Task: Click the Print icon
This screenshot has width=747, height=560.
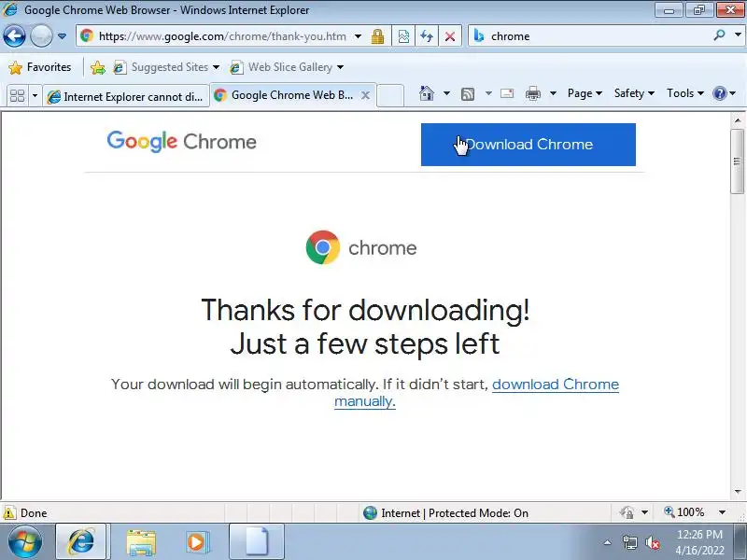Action: [533, 94]
